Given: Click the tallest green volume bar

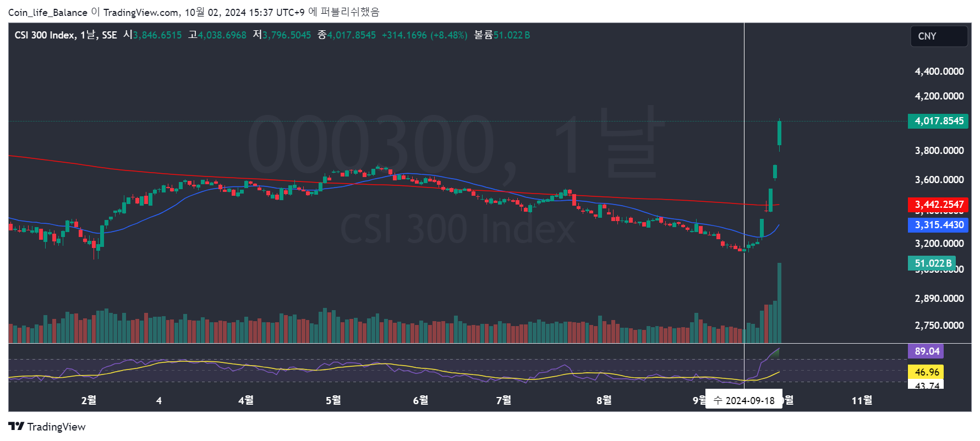Looking at the screenshot, I should [x=779, y=302].
